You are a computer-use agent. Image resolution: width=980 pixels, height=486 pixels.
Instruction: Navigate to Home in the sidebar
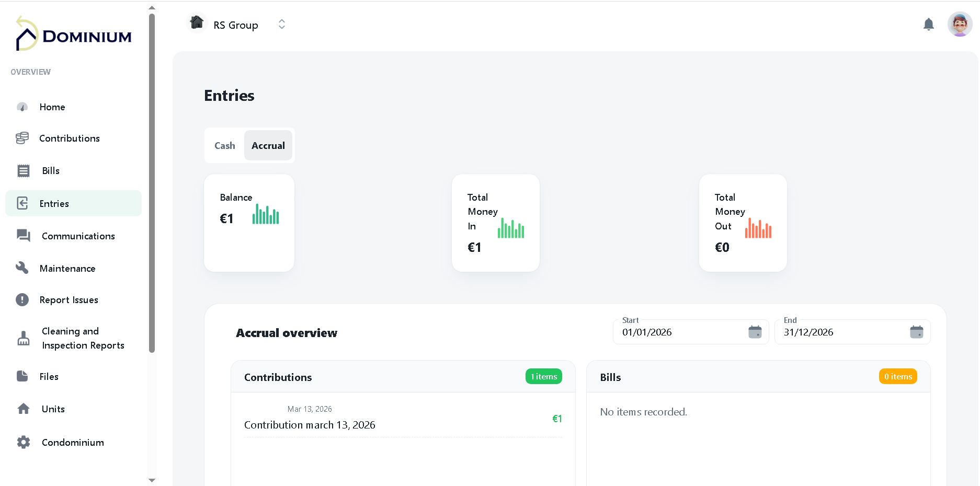click(21, 107)
